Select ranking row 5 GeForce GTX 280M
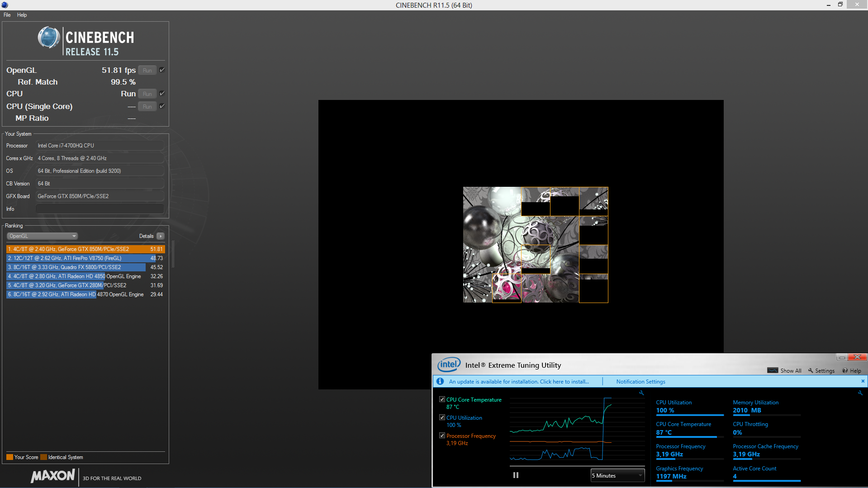The height and width of the screenshot is (488, 868). [x=85, y=285]
